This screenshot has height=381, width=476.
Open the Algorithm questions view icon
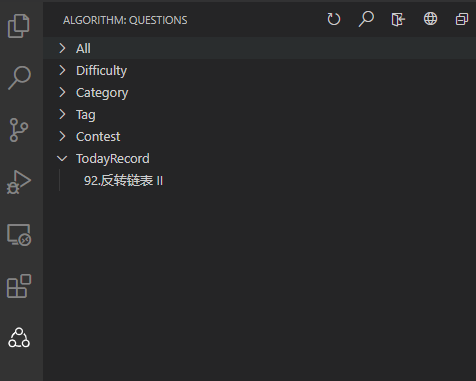19,338
